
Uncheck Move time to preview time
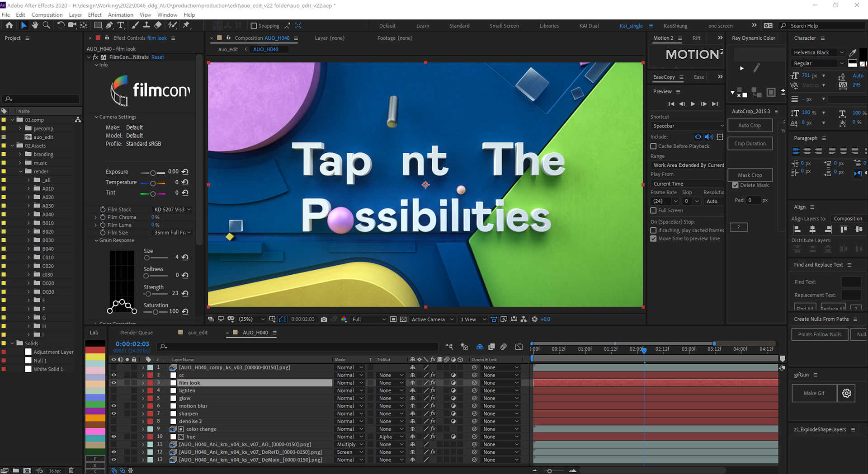tap(653, 238)
